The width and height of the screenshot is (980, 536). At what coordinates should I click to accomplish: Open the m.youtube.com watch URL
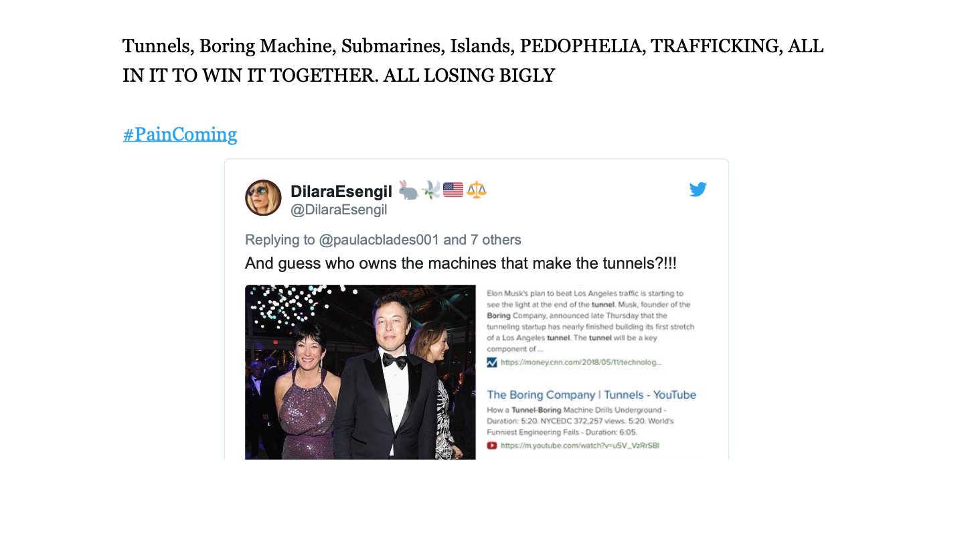point(580,445)
